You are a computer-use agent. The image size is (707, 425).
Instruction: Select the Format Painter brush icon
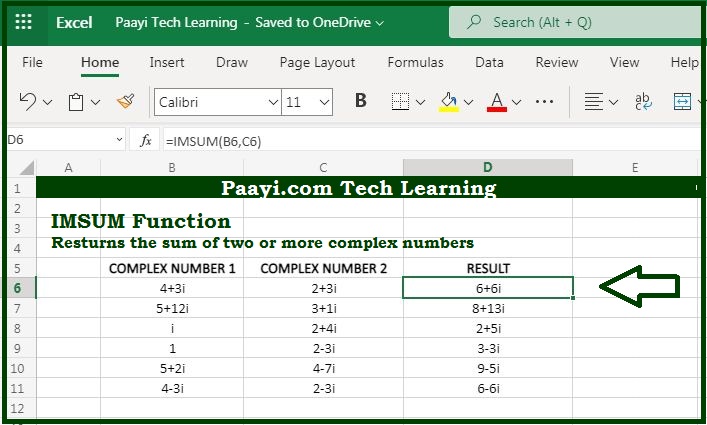coord(125,101)
